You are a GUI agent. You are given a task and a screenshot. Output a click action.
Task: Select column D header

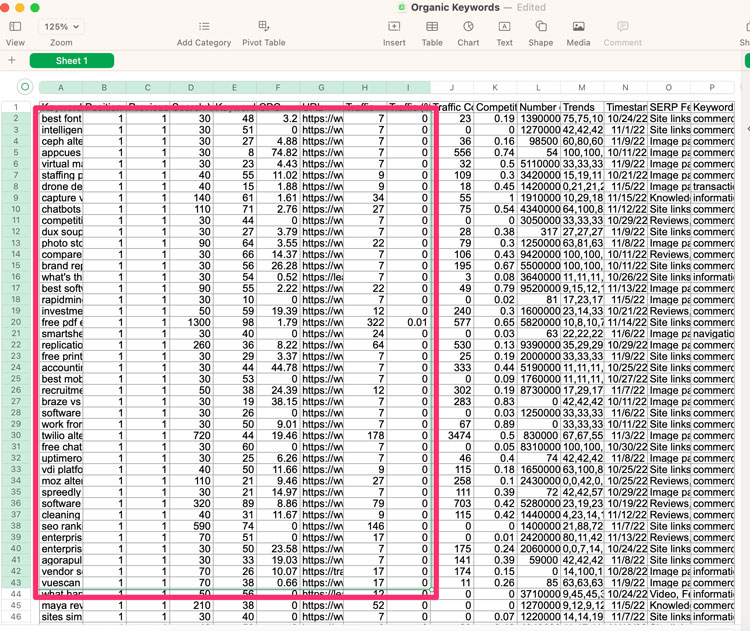pyautogui.click(x=191, y=88)
